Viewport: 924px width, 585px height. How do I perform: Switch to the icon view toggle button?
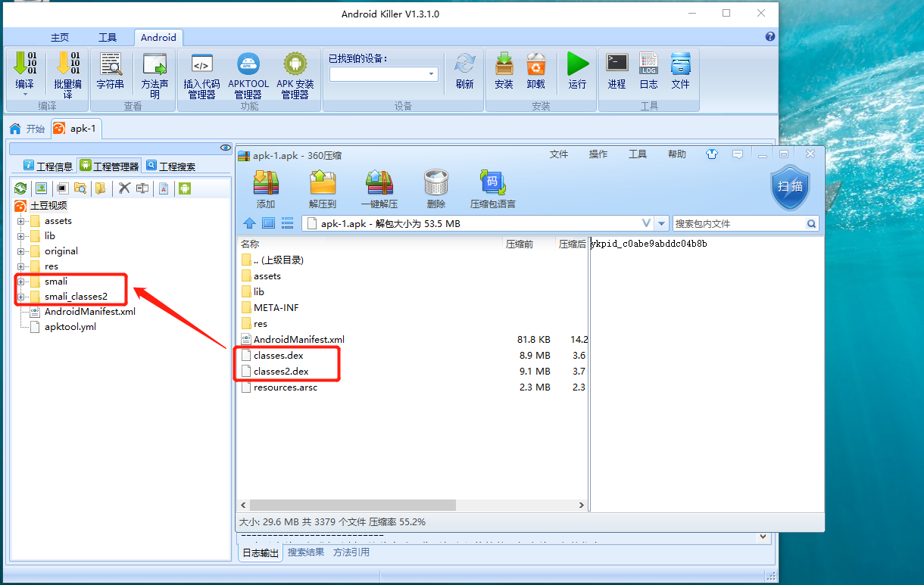click(x=269, y=223)
